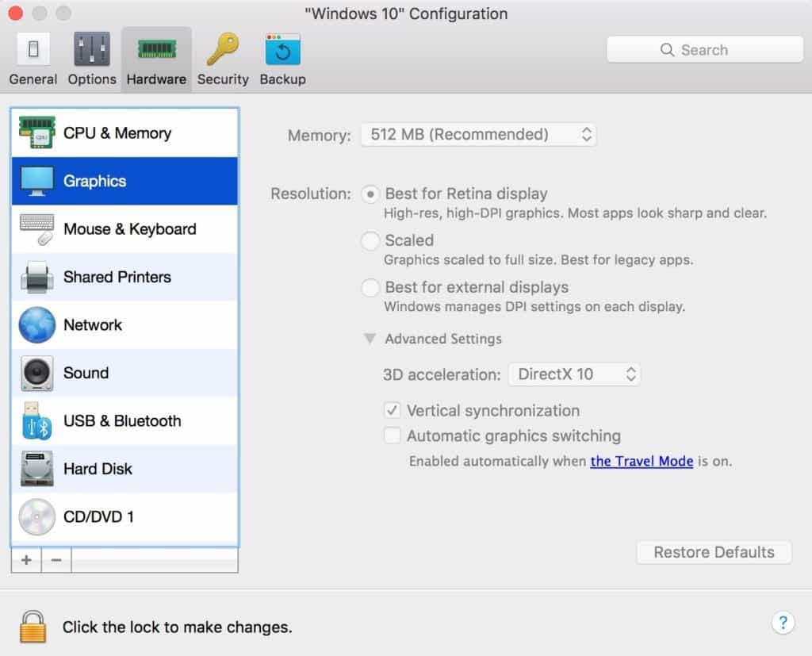The width and height of the screenshot is (812, 656).
Task: Select Best for external displays
Action: (x=370, y=288)
